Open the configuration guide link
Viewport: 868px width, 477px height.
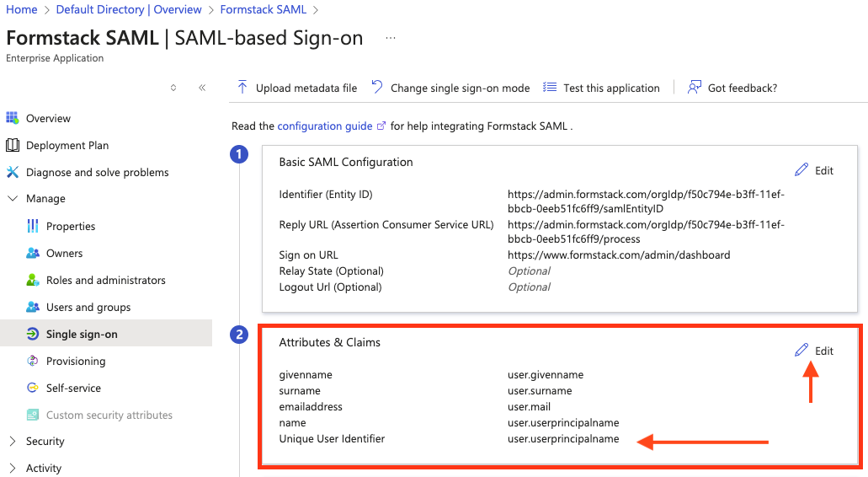click(324, 126)
